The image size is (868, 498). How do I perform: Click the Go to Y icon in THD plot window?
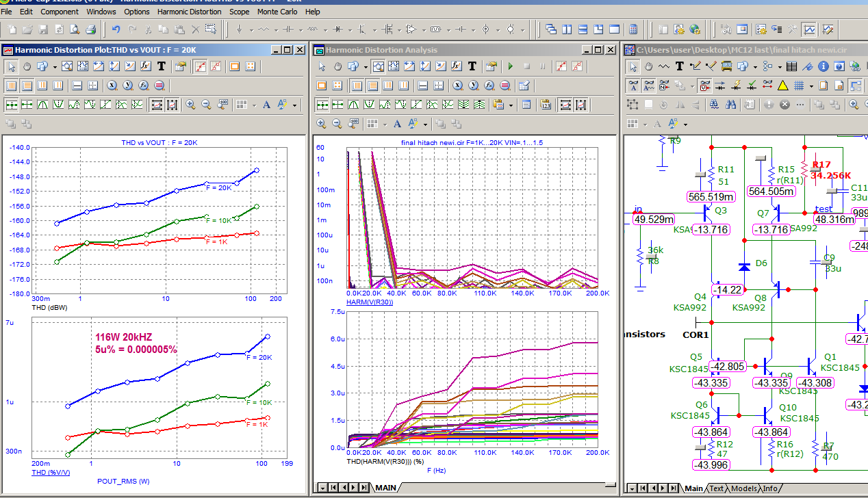pyautogui.click(x=127, y=86)
